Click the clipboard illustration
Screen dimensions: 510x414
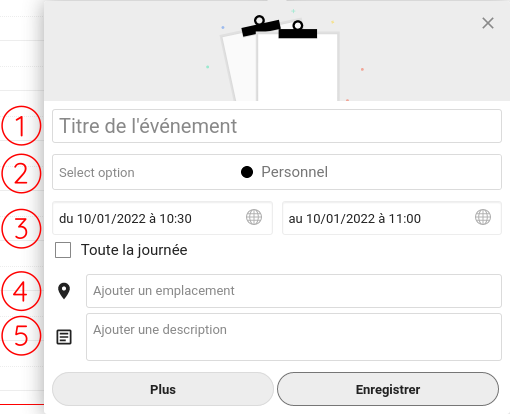pyautogui.click(x=280, y=58)
